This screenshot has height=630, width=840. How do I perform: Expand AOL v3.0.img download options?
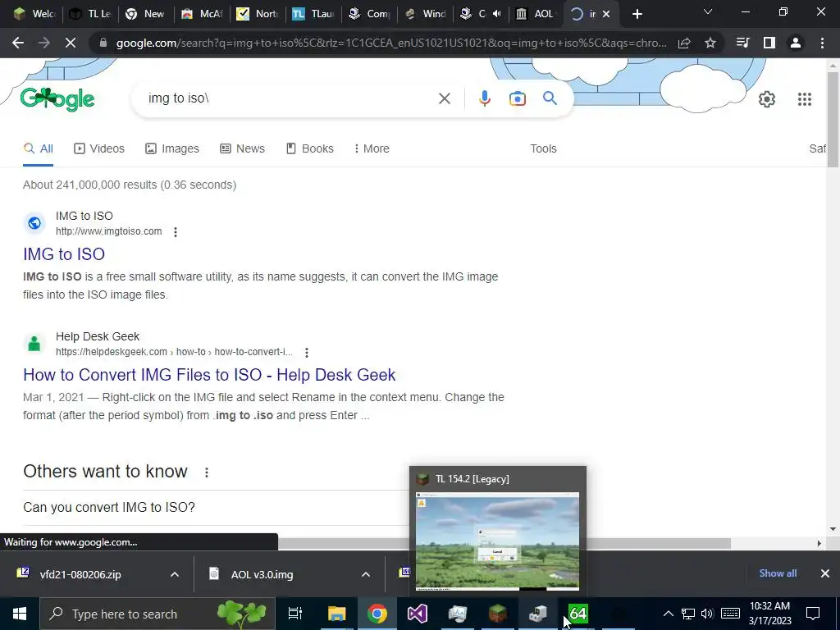click(366, 574)
